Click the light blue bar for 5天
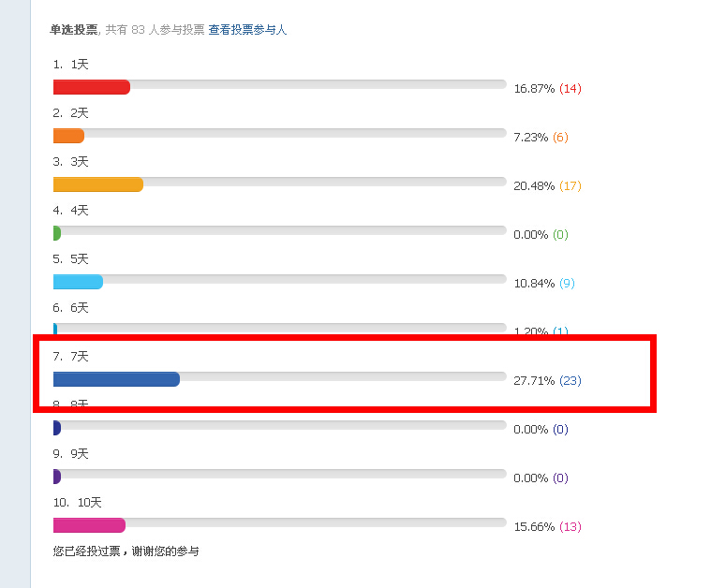Image resolution: width=711 pixels, height=588 pixels. pos(78,282)
